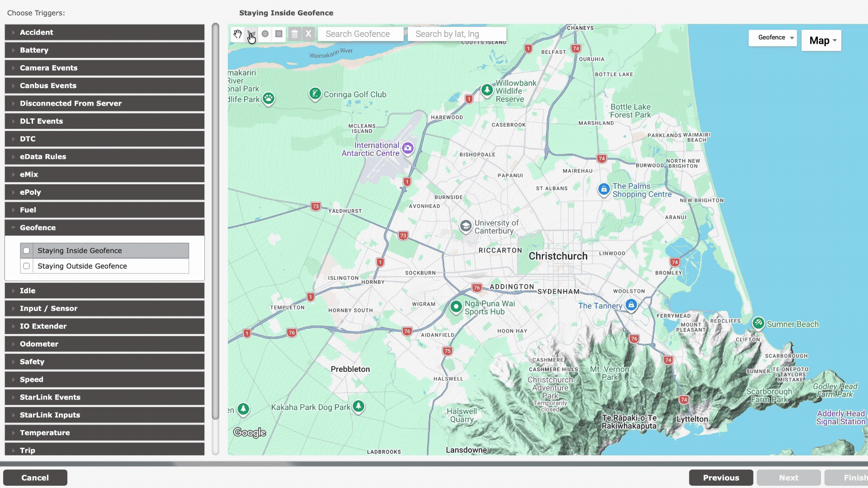This screenshot has width=868, height=488.
Task: Click the X clear button in map toolbar
Action: tap(308, 34)
